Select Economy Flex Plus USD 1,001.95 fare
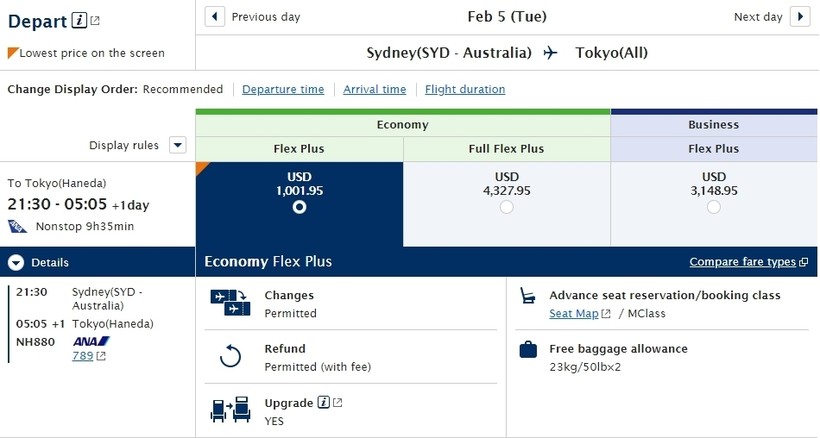The image size is (820, 438). click(299, 207)
